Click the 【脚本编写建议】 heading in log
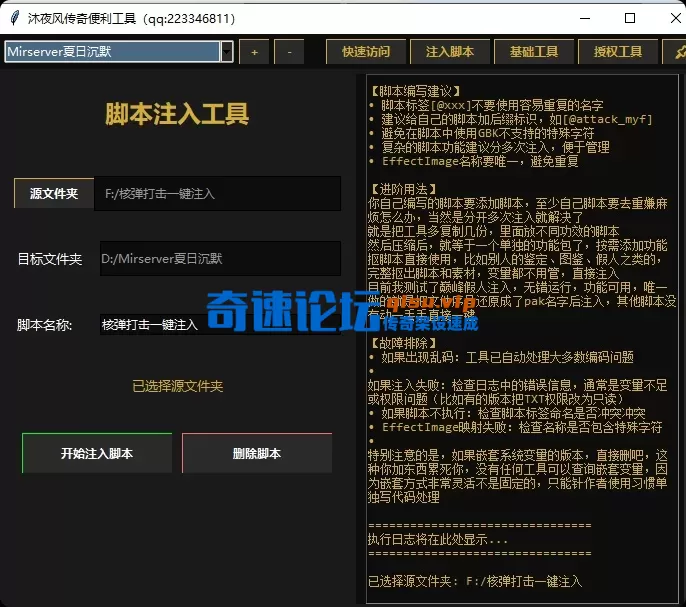The width and height of the screenshot is (686, 607). 416,91
